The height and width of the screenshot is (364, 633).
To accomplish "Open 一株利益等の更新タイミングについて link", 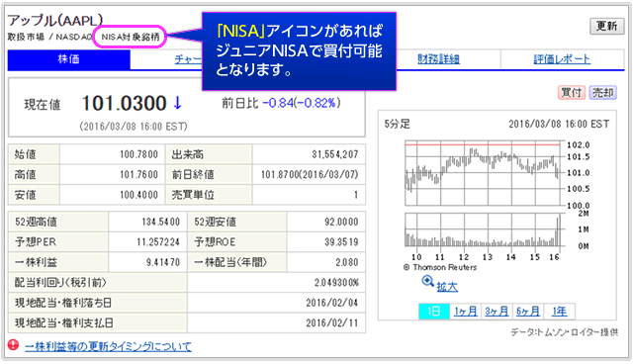I will (x=108, y=346).
